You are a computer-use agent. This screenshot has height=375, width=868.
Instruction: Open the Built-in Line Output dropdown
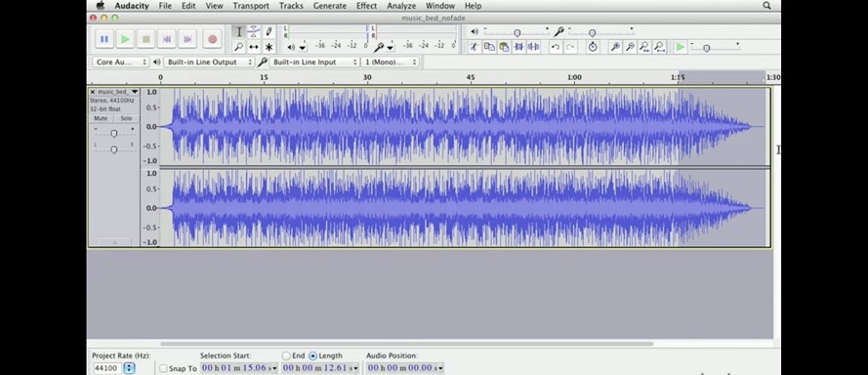[x=209, y=62]
